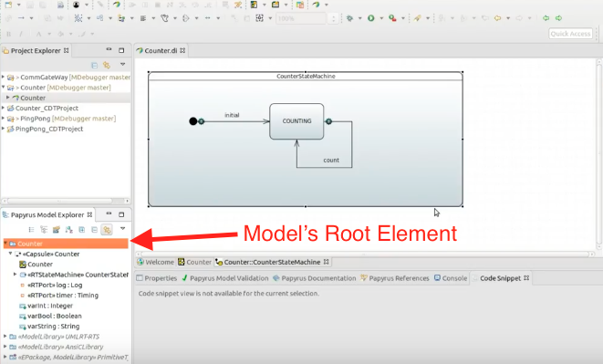Click the Debug gear toolbar icon
Image resolution: width=603 pixels, height=364 pixels.
click(x=349, y=18)
